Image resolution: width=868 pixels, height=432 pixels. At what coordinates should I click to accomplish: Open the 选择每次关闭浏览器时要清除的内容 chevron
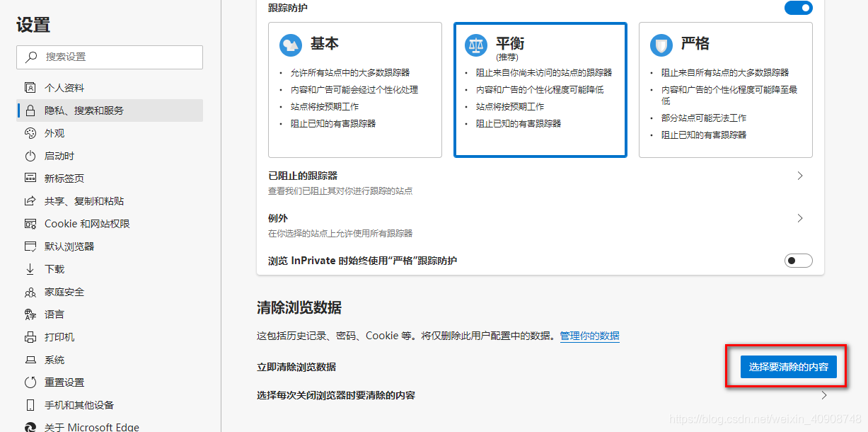click(x=823, y=395)
